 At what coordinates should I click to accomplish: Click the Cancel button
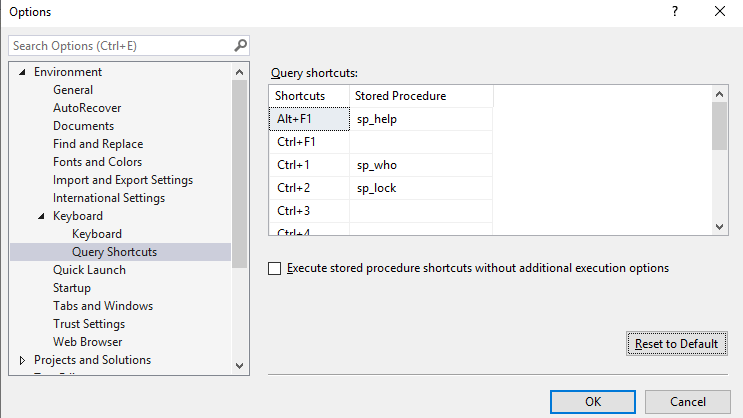point(687,402)
